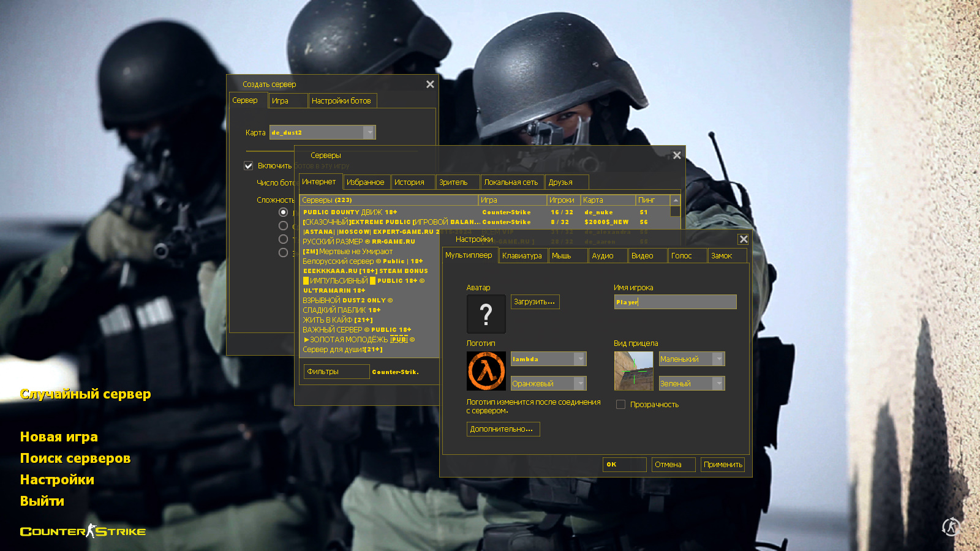Switch to the Избранное servers tab
This screenshot has width=980, height=551.
click(x=366, y=182)
